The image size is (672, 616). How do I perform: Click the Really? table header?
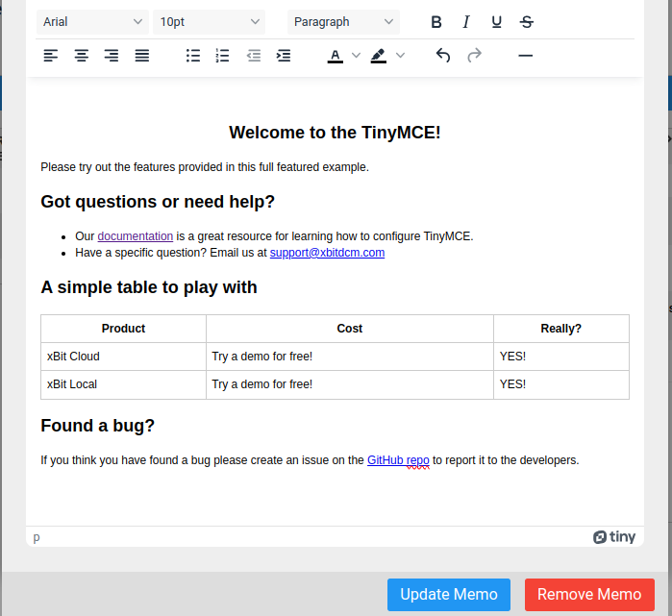(561, 329)
